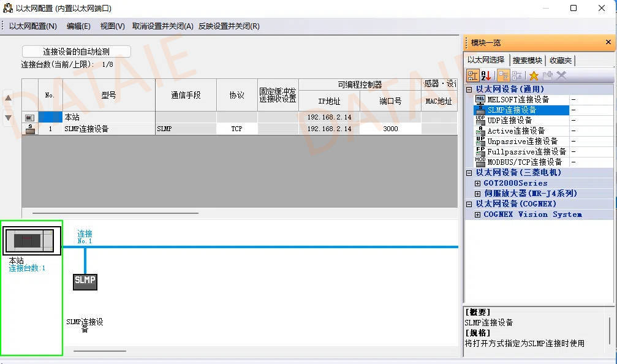Viewport: 617px width, 364px height.
Task: Open the 以太网配置(N) menu
Action: [33, 26]
